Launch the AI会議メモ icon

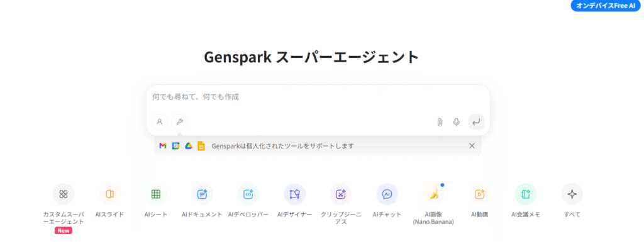(526, 194)
